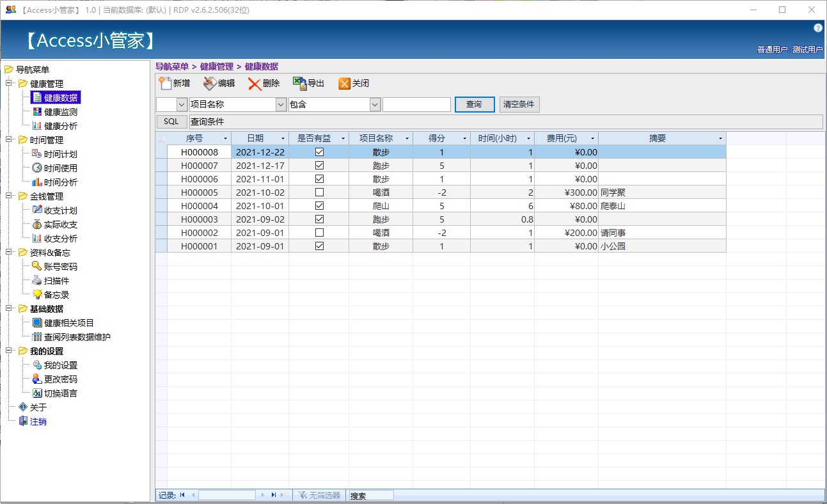The height and width of the screenshot is (504, 827).
Task: Click the 新增 (add new) icon
Action: pyautogui.click(x=166, y=83)
